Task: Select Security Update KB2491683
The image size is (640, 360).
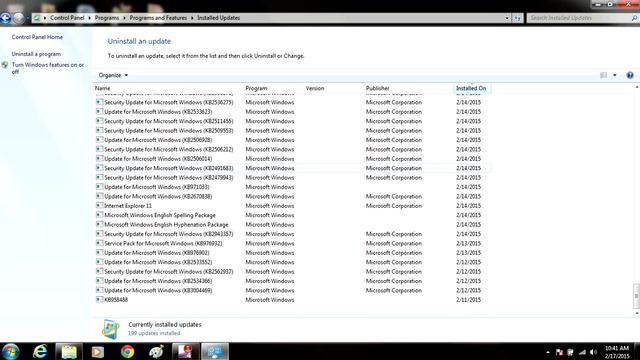Action: 292,168
